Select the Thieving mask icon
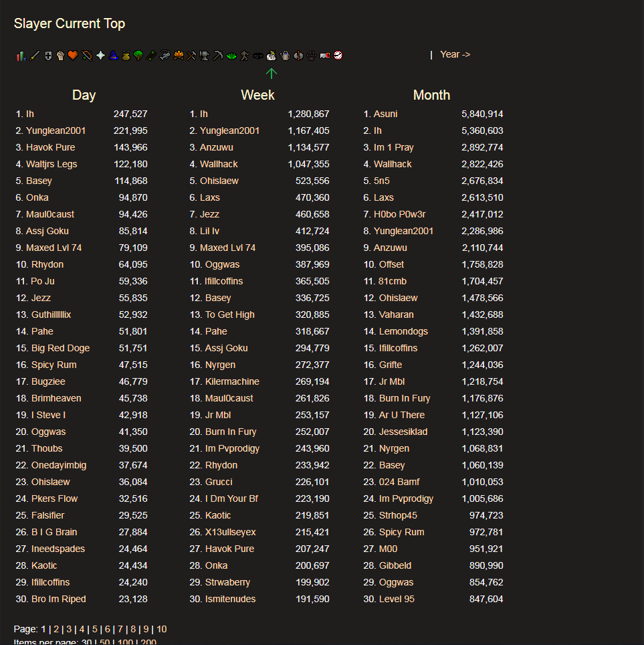 click(258, 56)
